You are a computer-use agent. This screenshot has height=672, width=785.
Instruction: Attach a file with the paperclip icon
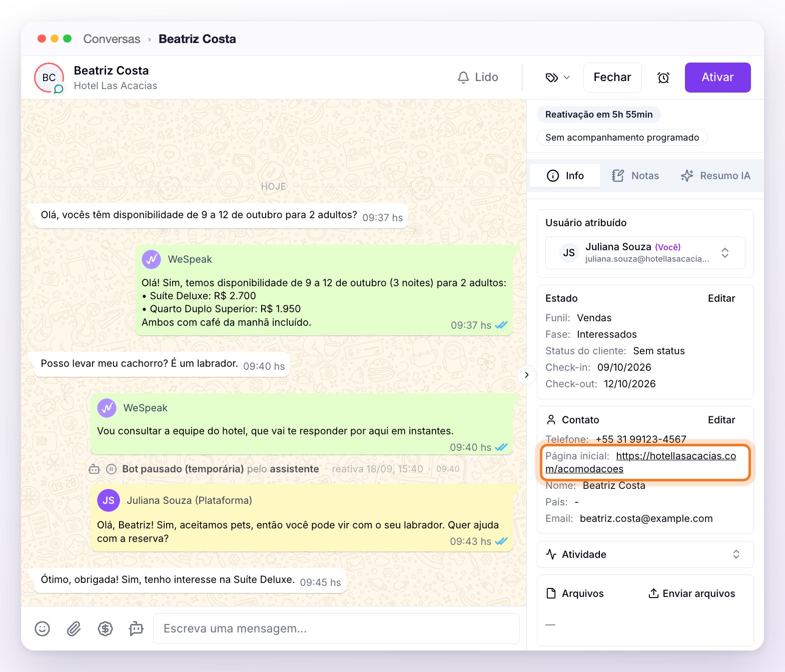(x=74, y=628)
